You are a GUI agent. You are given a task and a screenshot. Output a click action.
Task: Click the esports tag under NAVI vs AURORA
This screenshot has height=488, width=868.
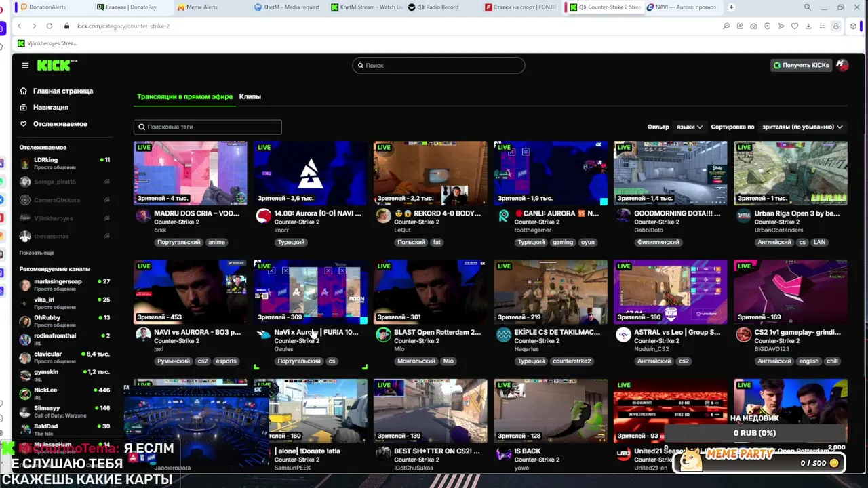(x=226, y=361)
